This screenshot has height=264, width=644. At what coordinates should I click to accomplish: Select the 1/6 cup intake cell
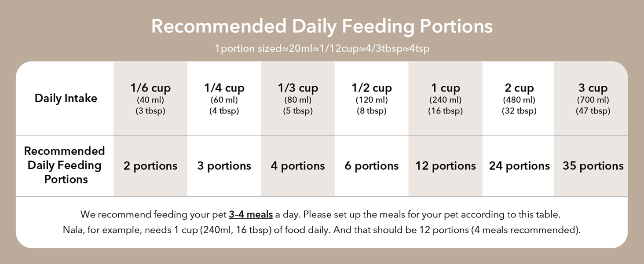tap(150, 99)
